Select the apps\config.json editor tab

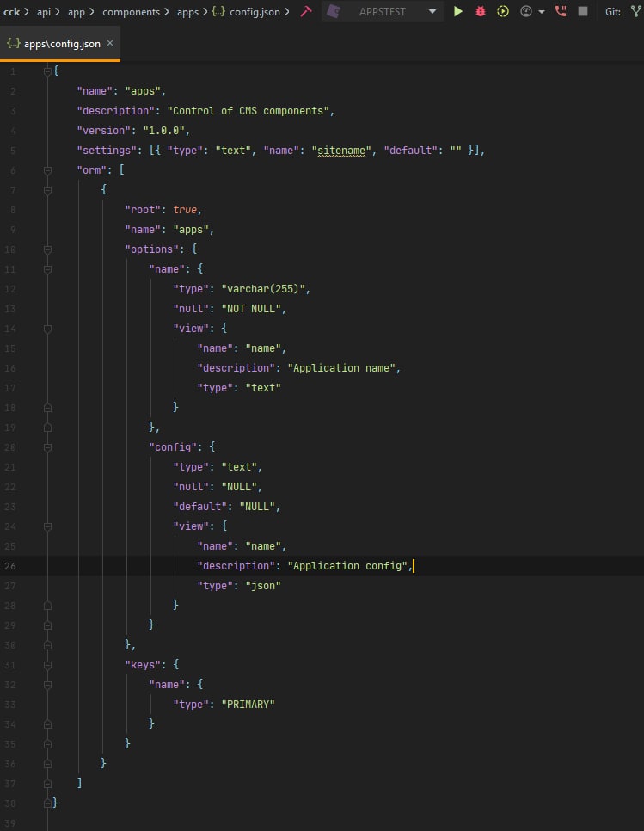(x=60, y=44)
